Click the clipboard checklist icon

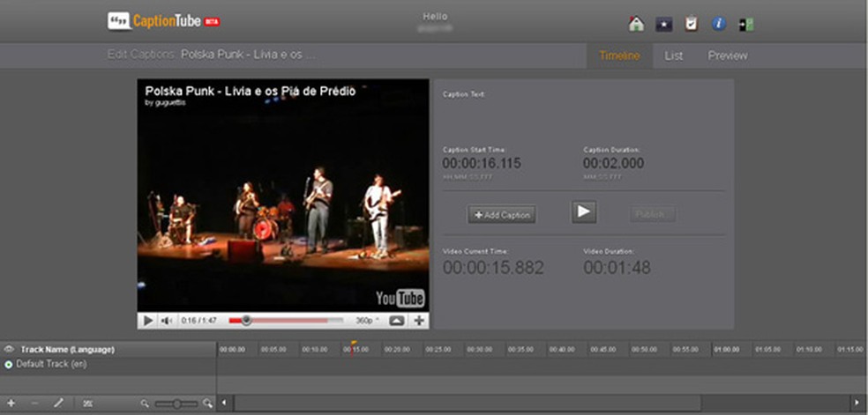[x=691, y=24]
